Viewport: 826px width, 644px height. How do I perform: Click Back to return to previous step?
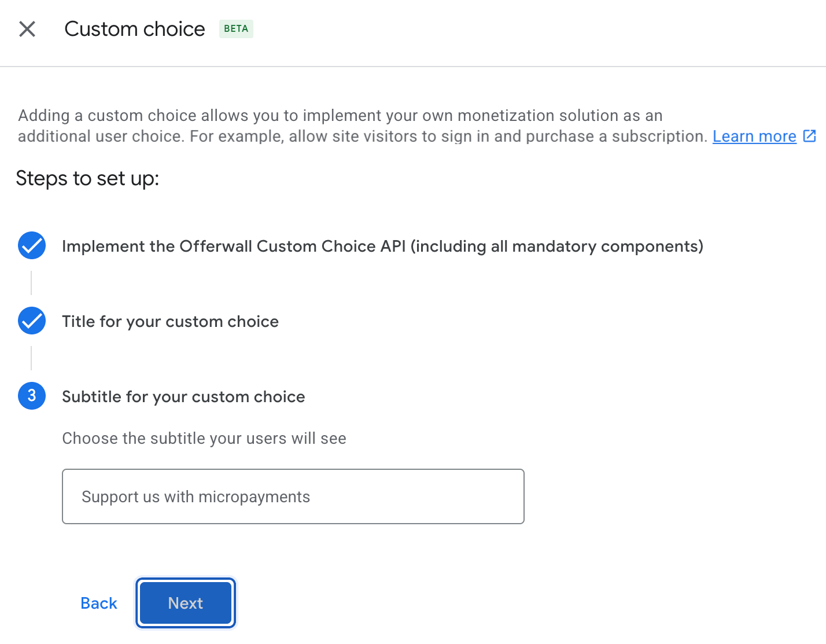[98, 603]
